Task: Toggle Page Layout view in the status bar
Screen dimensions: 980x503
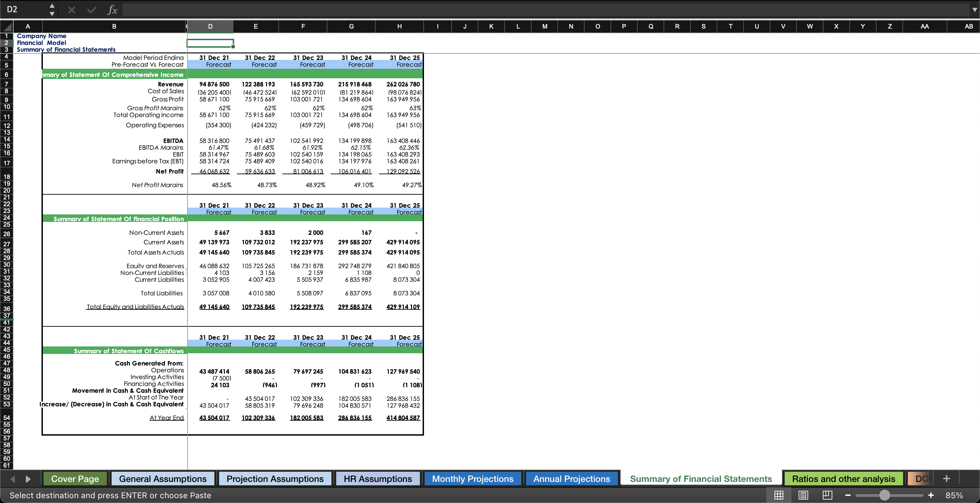Action: click(x=803, y=495)
